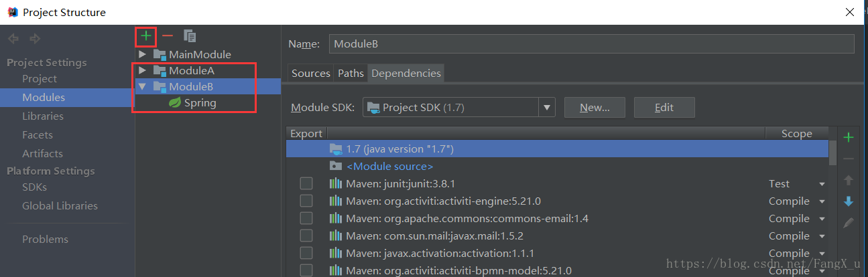Screen dimensions: 868x277
Task: Switch to the Sources tab
Action: [311, 74]
